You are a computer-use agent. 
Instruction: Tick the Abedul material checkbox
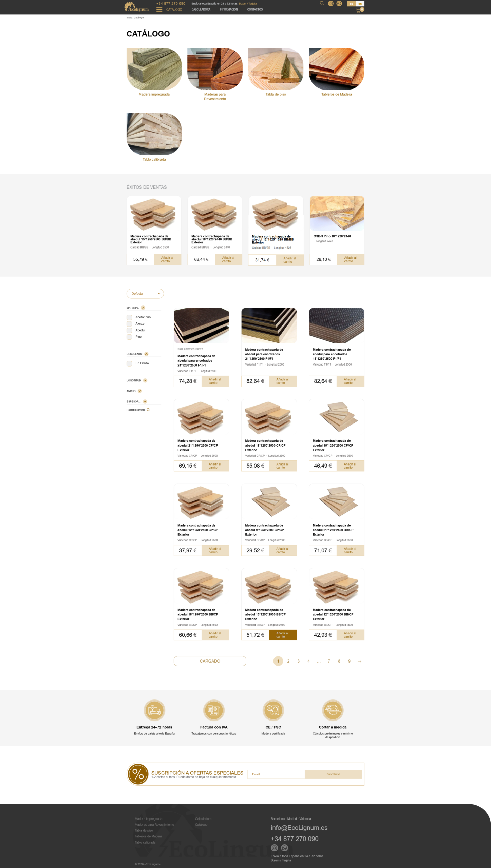[129, 330]
